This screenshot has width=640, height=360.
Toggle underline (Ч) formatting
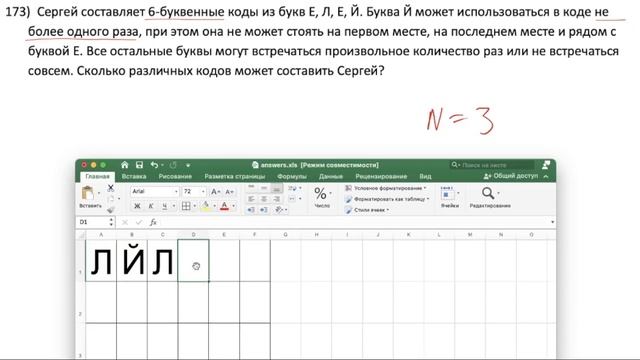(164, 206)
